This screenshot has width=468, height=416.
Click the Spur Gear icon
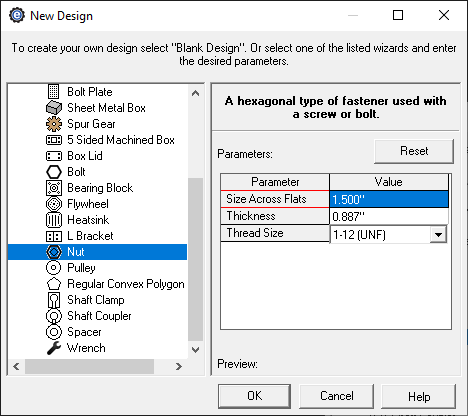click(54, 124)
